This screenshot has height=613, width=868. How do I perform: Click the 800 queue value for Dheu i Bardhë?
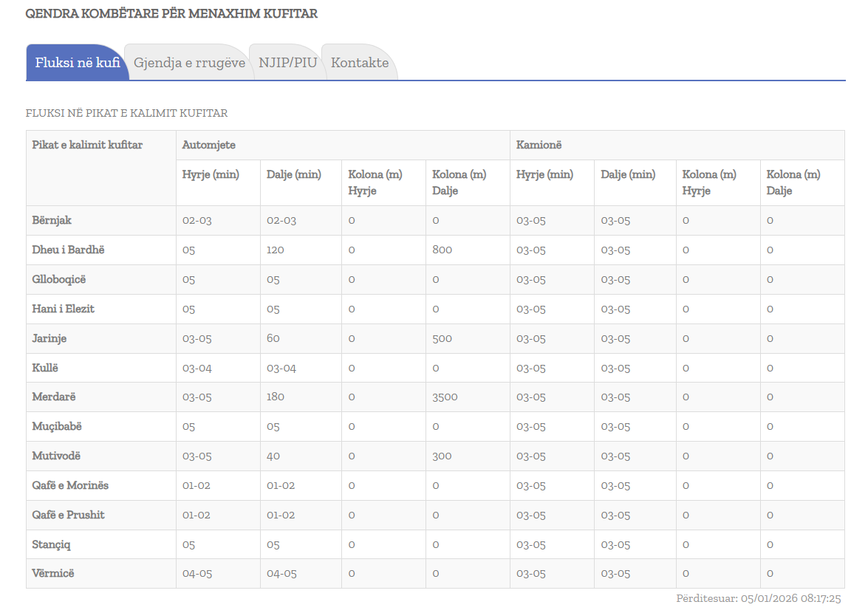pyautogui.click(x=442, y=250)
